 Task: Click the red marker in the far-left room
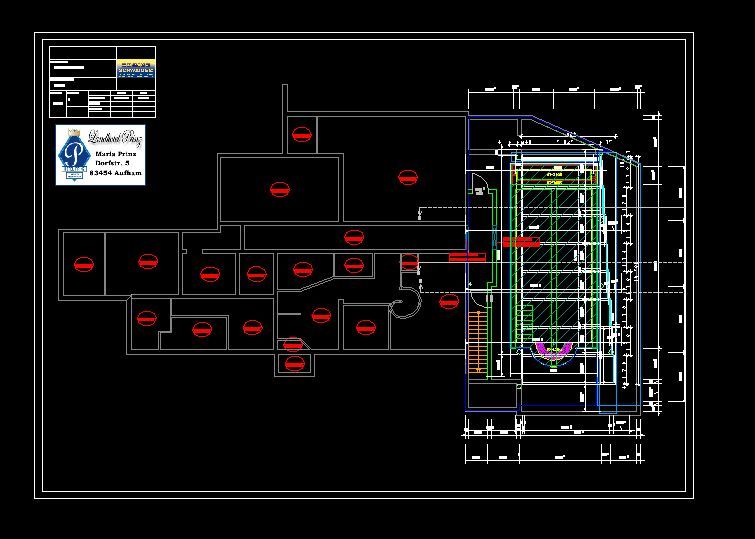pyautogui.click(x=83, y=264)
